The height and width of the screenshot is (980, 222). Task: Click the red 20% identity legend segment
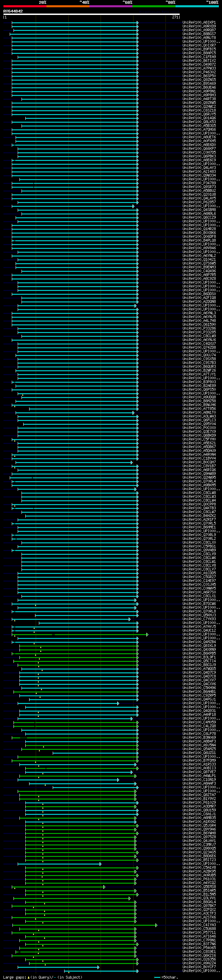coord(25,6)
